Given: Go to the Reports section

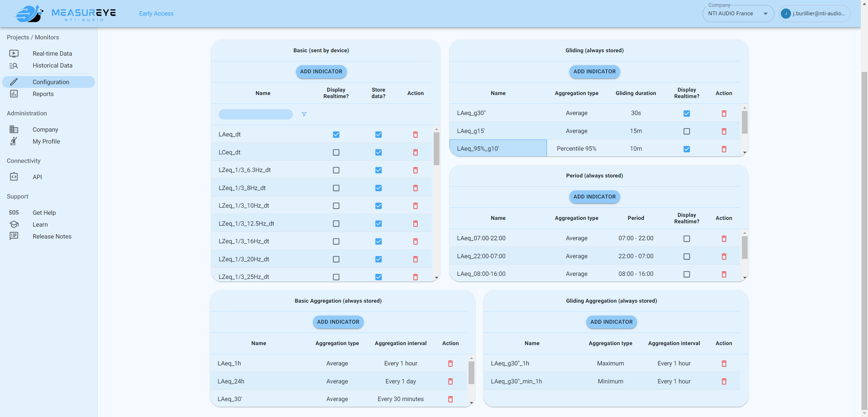Looking at the screenshot, I should [43, 94].
